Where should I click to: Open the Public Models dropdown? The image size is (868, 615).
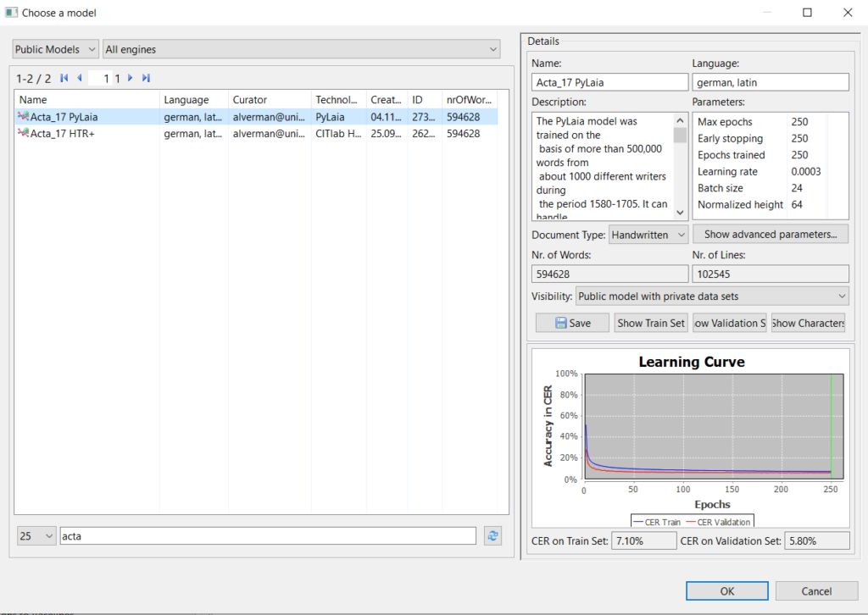[x=56, y=50]
